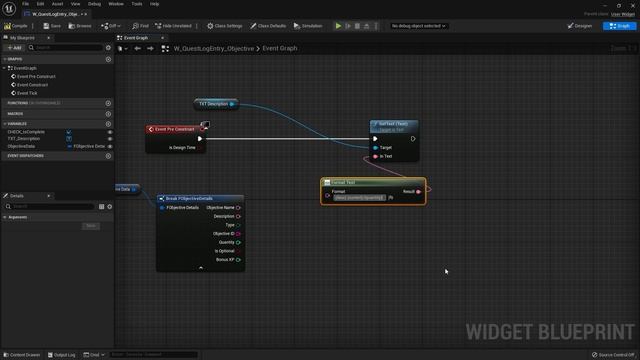Add a new macro via plus icon

[108, 114]
